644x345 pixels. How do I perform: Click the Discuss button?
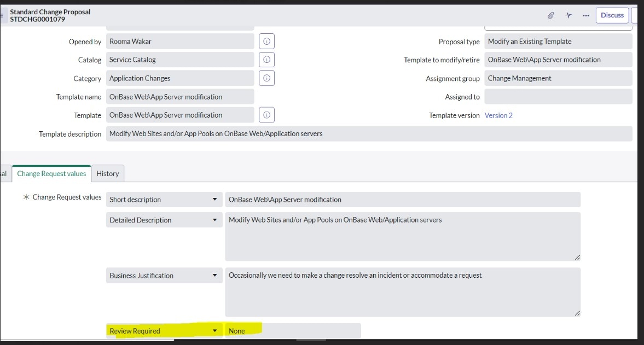[x=612, y=15]
